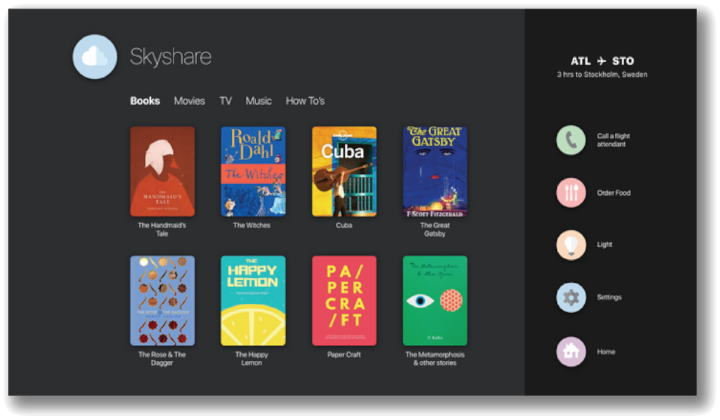Switch to the TV tab
The image size is (720, 420).
click(x=225, y=101)
